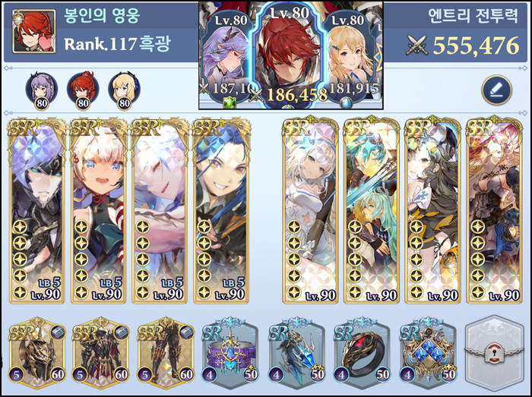Select the center red-haired Lv.80 hero portrait

pyautogui.click(x=288, y=56)
